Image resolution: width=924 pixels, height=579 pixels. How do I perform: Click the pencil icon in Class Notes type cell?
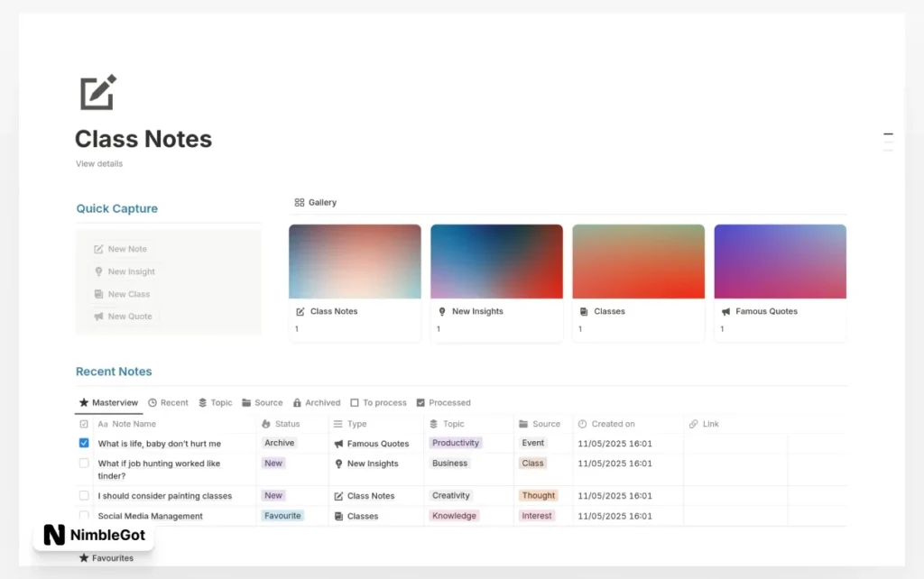click(x=338, y=496)
